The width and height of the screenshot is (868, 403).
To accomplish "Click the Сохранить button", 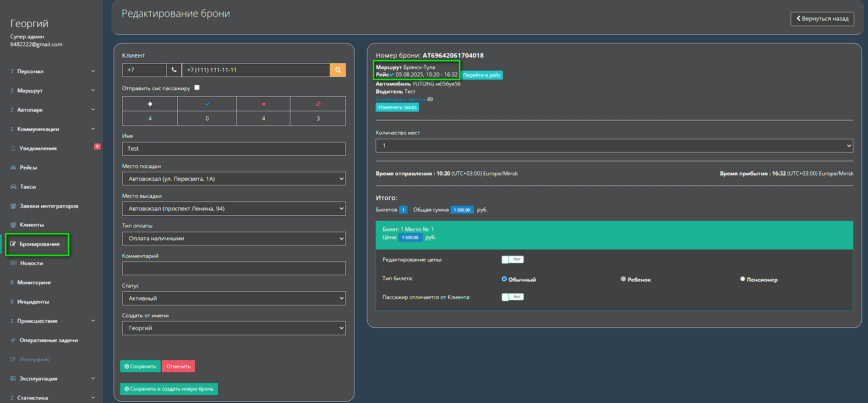I will click(x=140, y=366).
